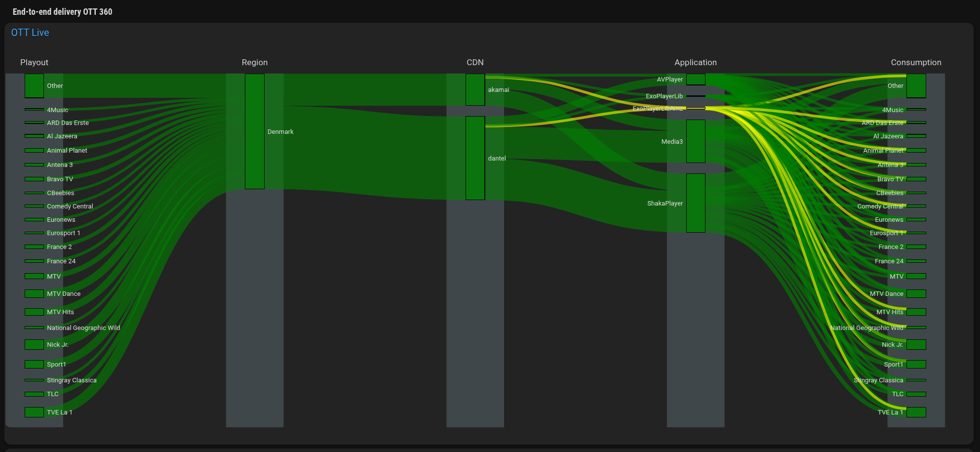
Task: Click the MTV Hits consumption node
Action: (916, 312)
